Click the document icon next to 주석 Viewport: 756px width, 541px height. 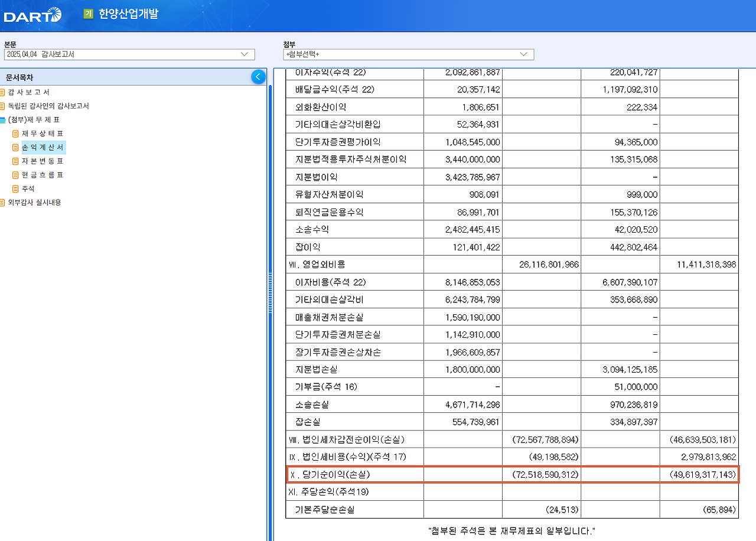15,188
